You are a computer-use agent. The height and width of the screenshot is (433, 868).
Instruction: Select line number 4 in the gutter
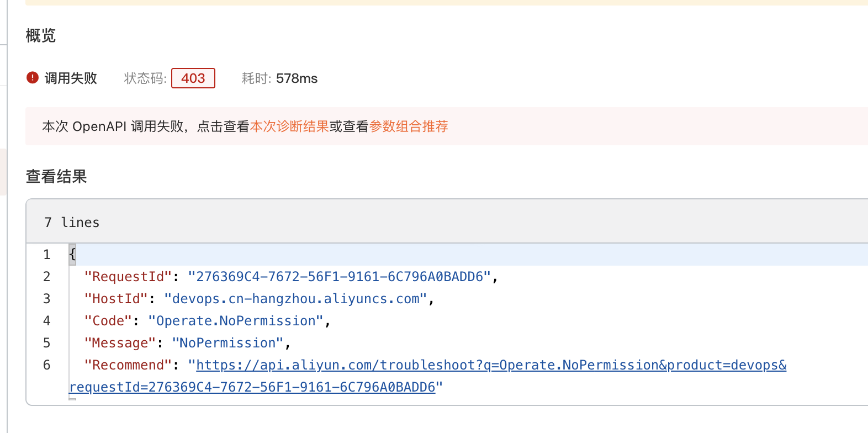47,321
